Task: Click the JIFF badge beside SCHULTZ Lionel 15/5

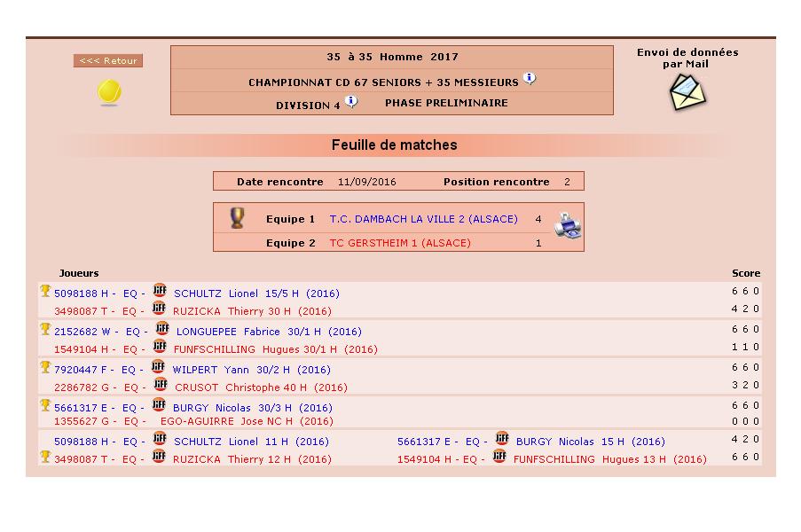Action: pos(160,290)
